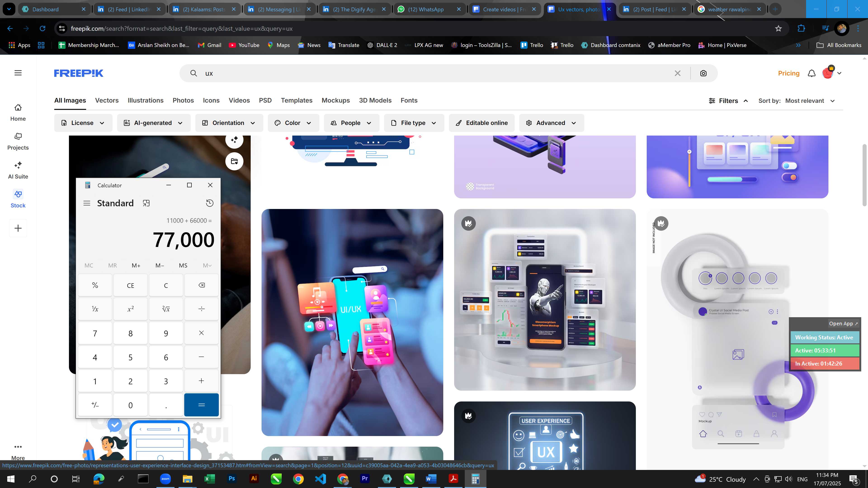Collapse the Filters panel
Viewport: 868px width, 488px height.
[729, 101]
